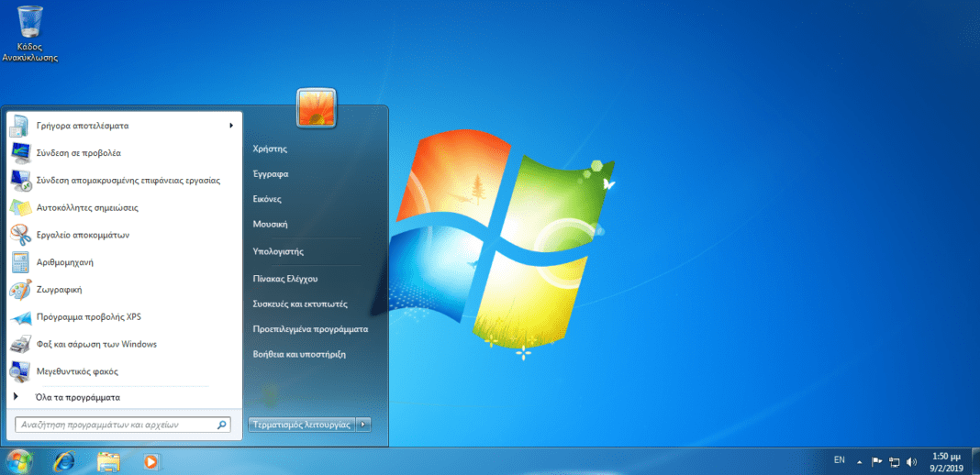This screenshot has height=475, width=980.
Task: Click EN language indicator in taskbar
Action: [x=840, y=460]
